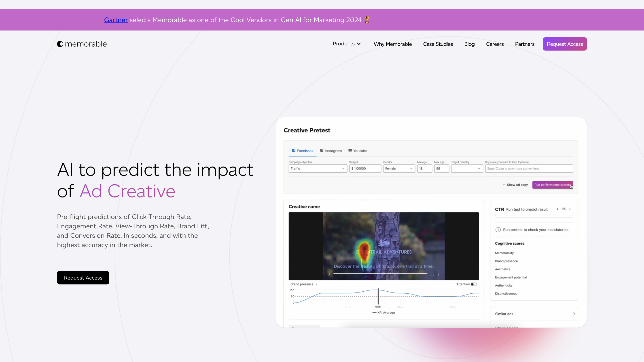Open the Brand presence chart selector

304,284
